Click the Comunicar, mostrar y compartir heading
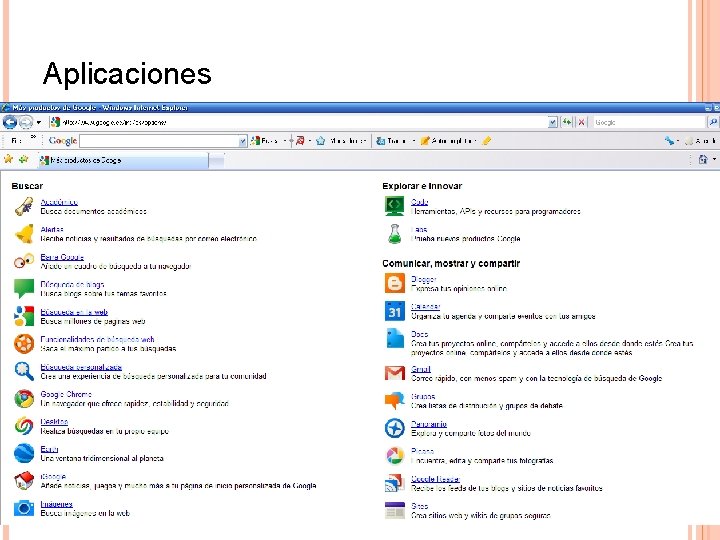This screenshot has width=720, height=540. [x=451, y=264]
